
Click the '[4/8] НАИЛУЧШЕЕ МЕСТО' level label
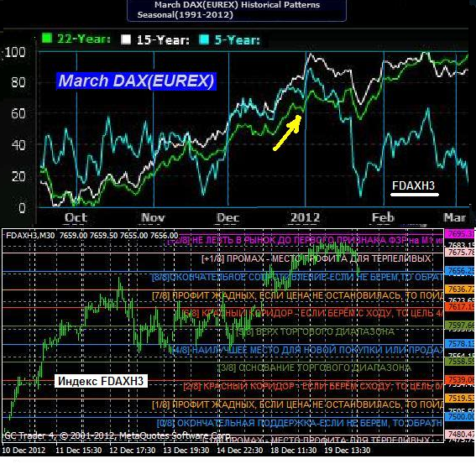click(307, 350)
